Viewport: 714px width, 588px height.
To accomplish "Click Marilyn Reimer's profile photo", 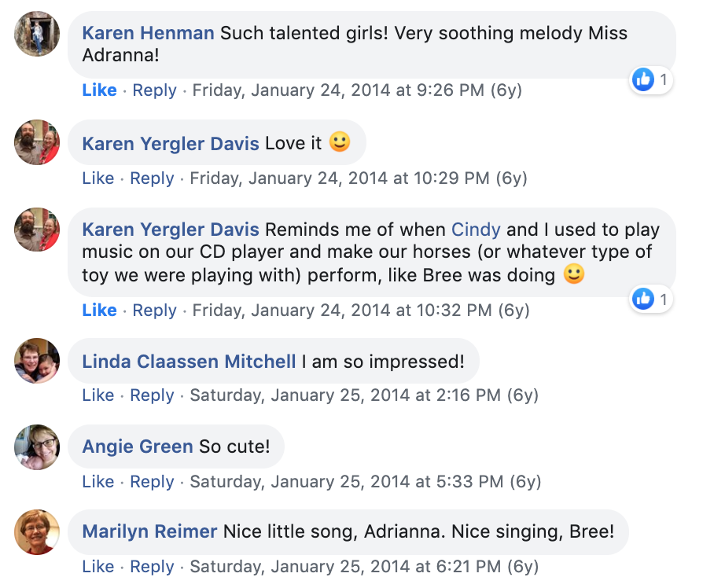I will click(37, 532).
